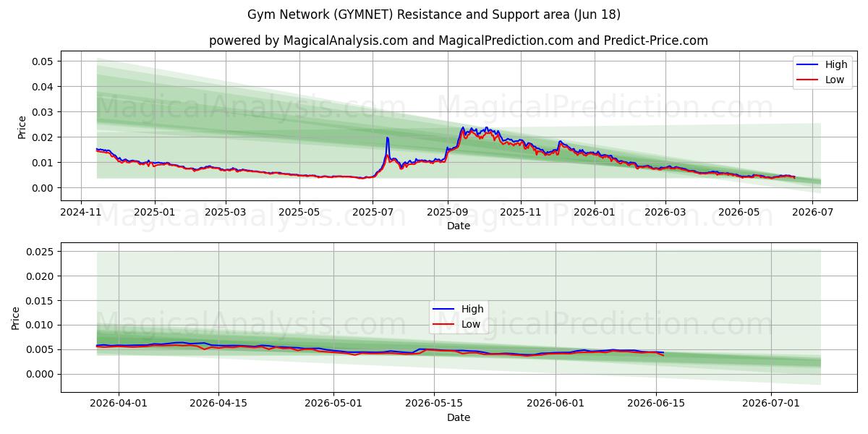Click the '0.01' y-axis label in top chart
This screenshot has height=434, width=868.
pos(43,163)
